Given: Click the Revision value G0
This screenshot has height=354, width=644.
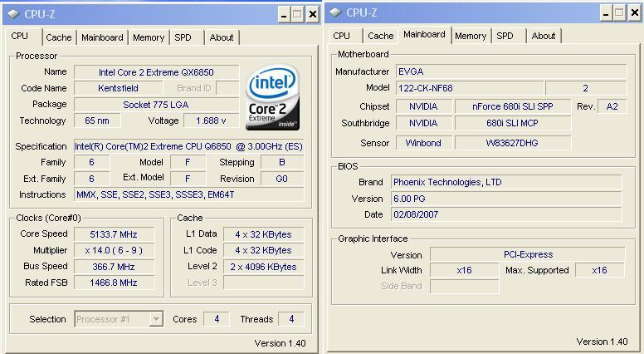Looking at the screenshot, I should [282, 179].
